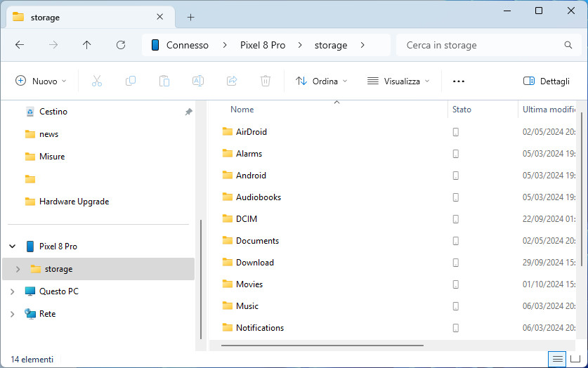The image size is (588, 368).
Task: Open a new tab with plus button
Action: pos(190,17)
